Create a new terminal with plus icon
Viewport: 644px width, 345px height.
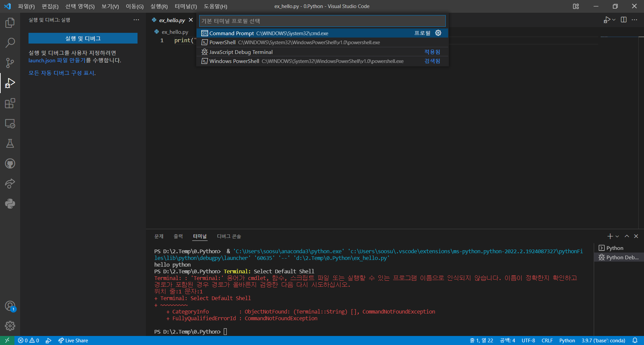(610, 236)
